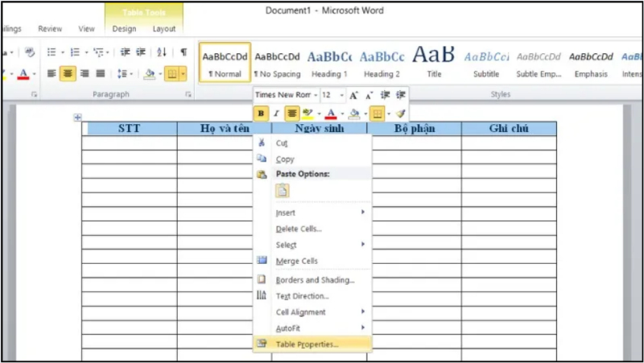Show paragraph marks with the pilcrow icon
644x363 pixels.
coord(184,52)
